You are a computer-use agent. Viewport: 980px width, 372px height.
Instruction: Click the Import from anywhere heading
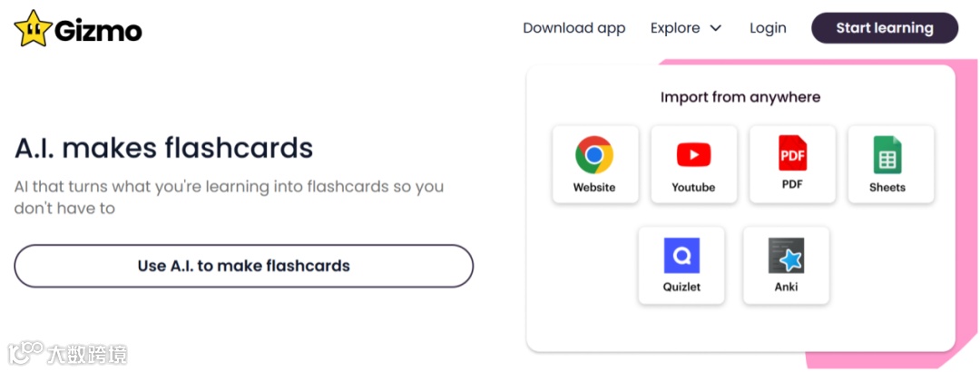pos(740,97)
